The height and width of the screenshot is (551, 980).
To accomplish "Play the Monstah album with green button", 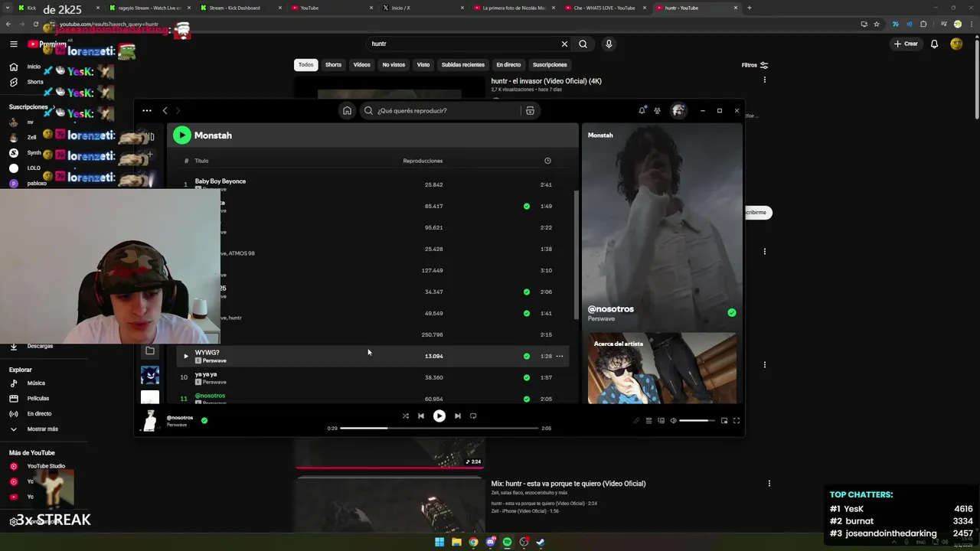I will (x=181, y=135).
